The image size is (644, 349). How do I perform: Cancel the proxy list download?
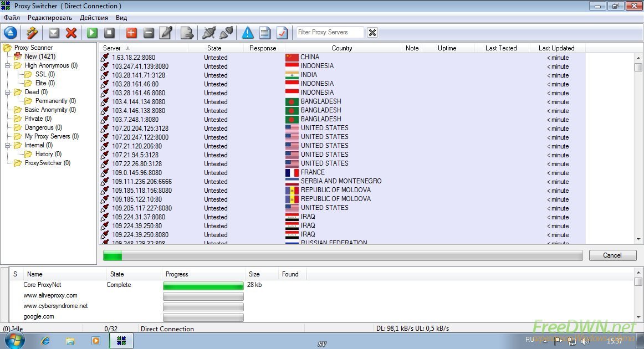coord(612,255)
